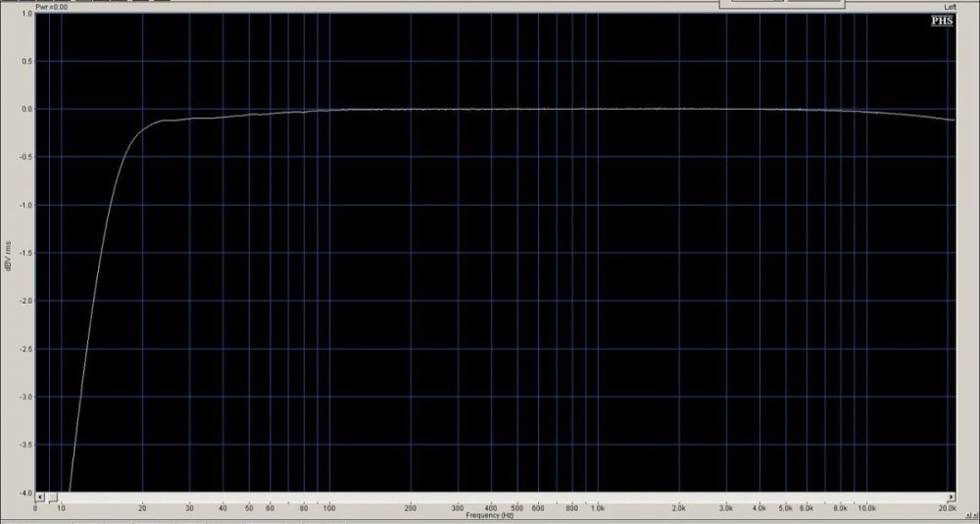Click the 20.0k frequency axis label

point(947,509)
